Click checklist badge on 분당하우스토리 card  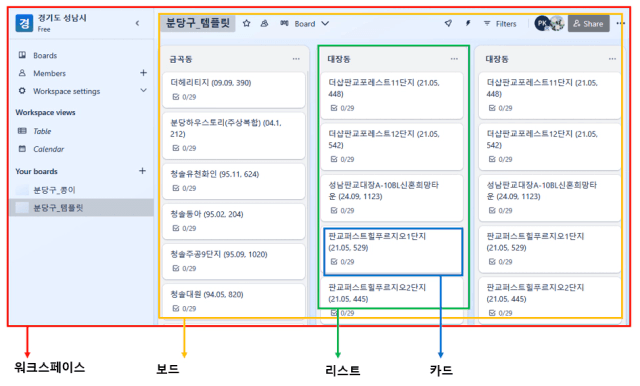tap(184, 148)
